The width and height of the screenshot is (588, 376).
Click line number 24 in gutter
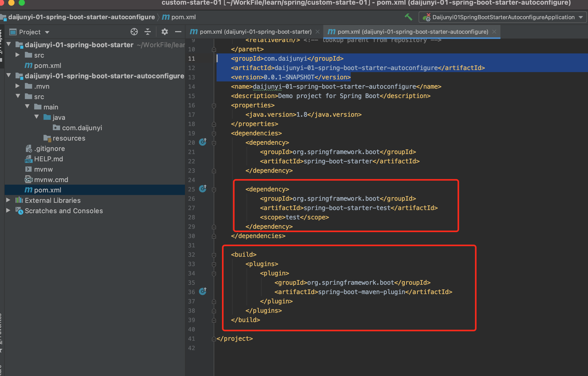pos(191,180)
